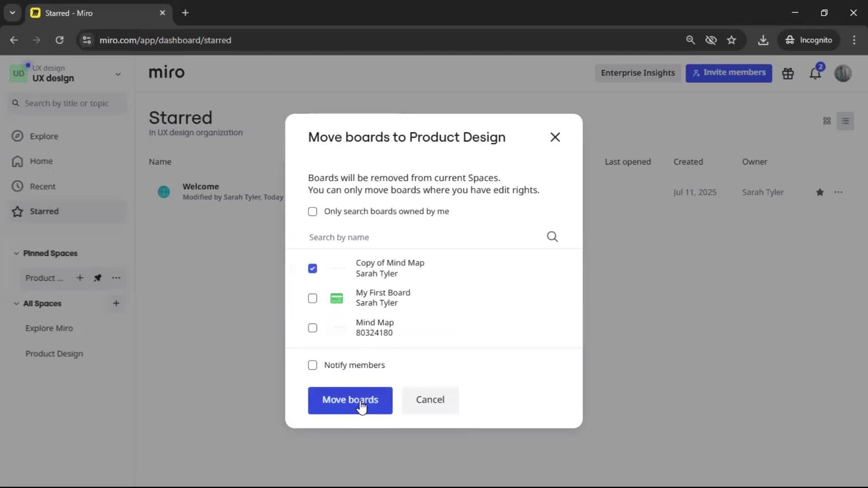
Task: Click the Jul 11, 2025 created date
Action: click(695, 192)
